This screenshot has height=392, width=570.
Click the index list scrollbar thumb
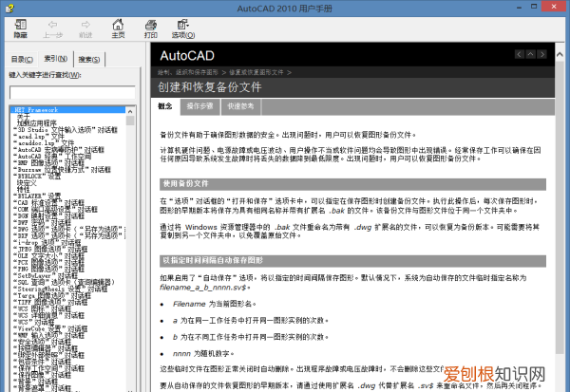130,121
